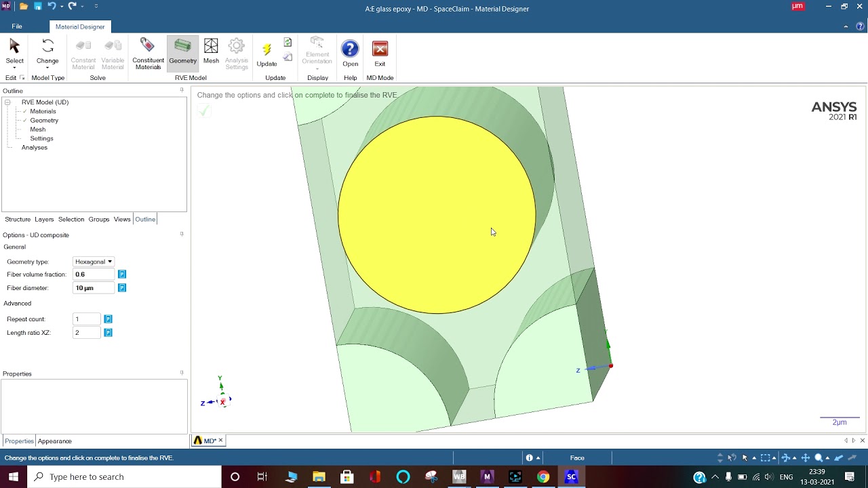The height and width of the screenshot is (488, 868).
Task: Collapse the RVE Model (UD) tree node
Action: 7,102
